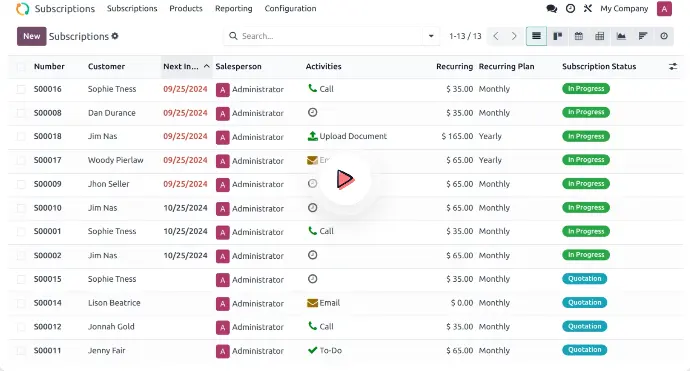Click Dan Durance customer name
The height and width of the screenshot is (371, 690).
point(112,113)
